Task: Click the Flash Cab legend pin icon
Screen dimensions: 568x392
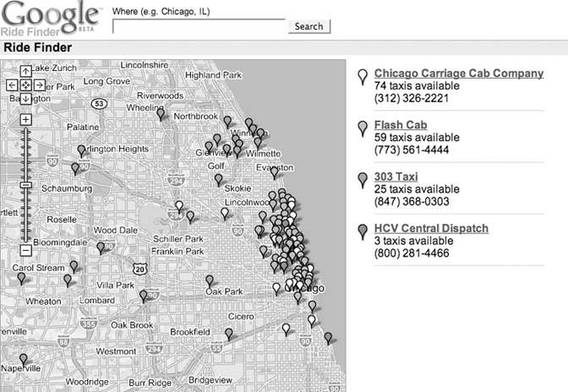Action: [x=363, y=128]
